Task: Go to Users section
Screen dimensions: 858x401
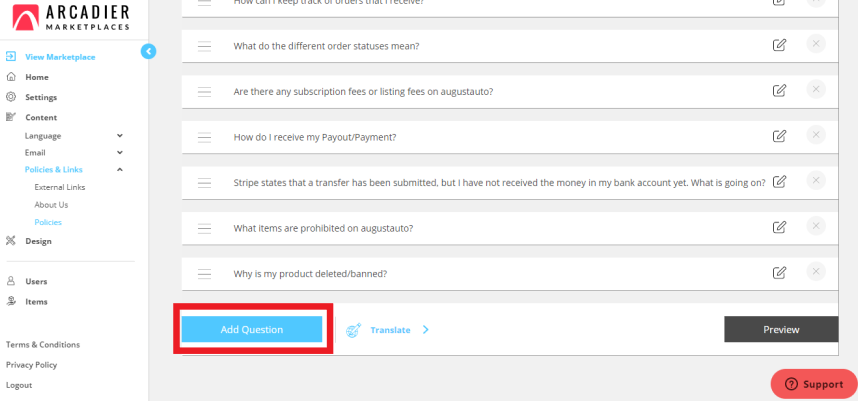Action: pyautogui.click(x=36, y=281)
